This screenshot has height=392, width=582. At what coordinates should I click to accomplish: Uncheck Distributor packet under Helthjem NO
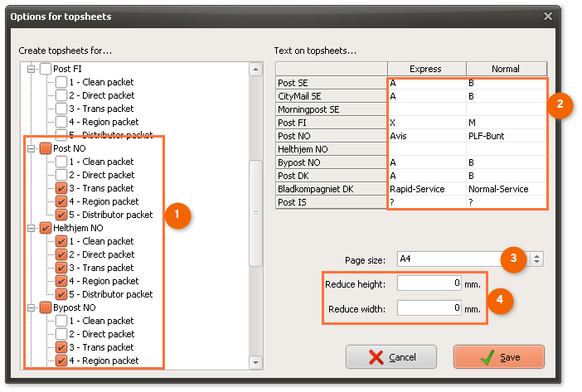click(61, 294)
